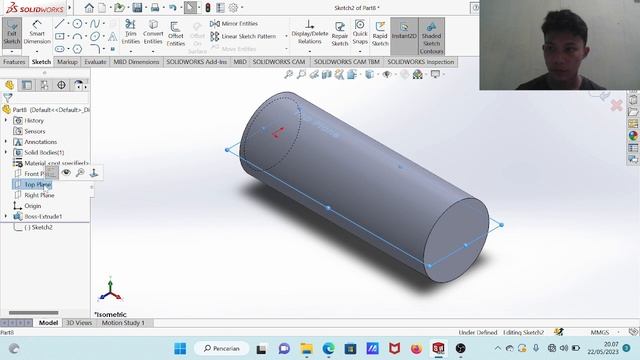This screenshot has height=360, width=640.
Task: Click the Rebuild traffic light icon
Action: pyautogui.click(x=208, y=7)
